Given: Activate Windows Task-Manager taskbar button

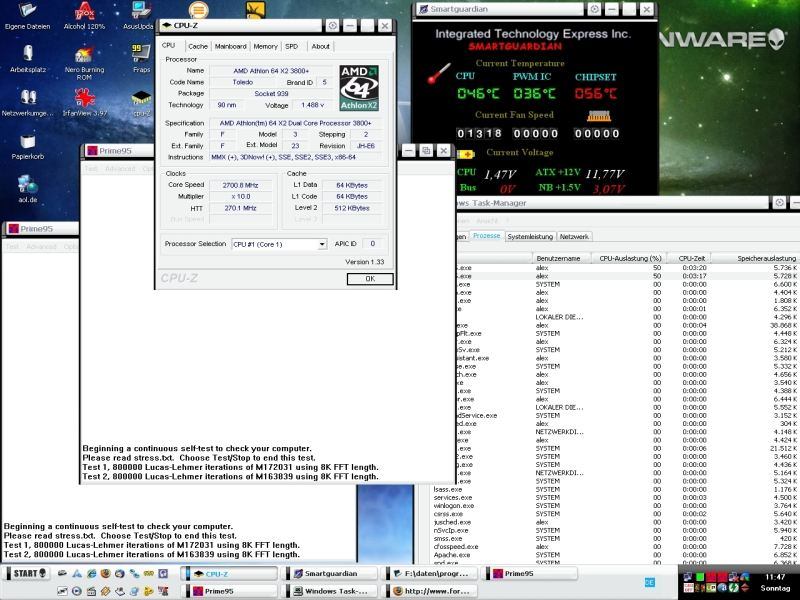Looking at the screenshot, I should [329, 591].
